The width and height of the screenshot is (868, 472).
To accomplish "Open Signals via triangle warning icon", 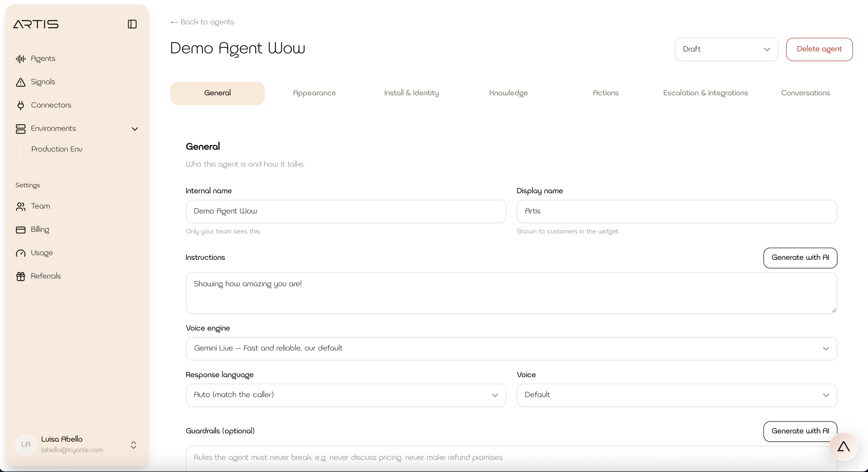I will pyautogui.click(x=20, y=82).
